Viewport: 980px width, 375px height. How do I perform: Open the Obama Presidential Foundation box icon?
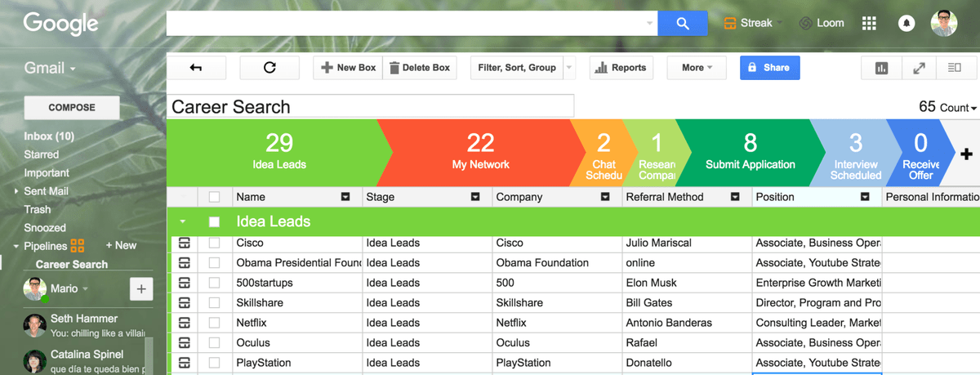click(184, 262)
